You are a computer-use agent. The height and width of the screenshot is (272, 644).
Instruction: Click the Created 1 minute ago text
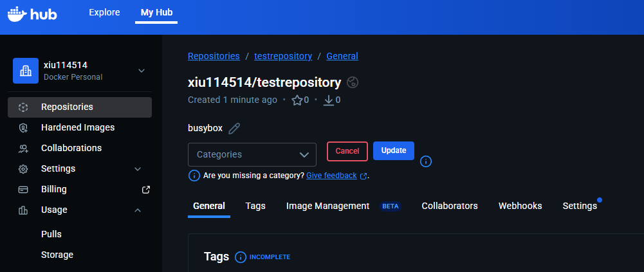(232, 100)
